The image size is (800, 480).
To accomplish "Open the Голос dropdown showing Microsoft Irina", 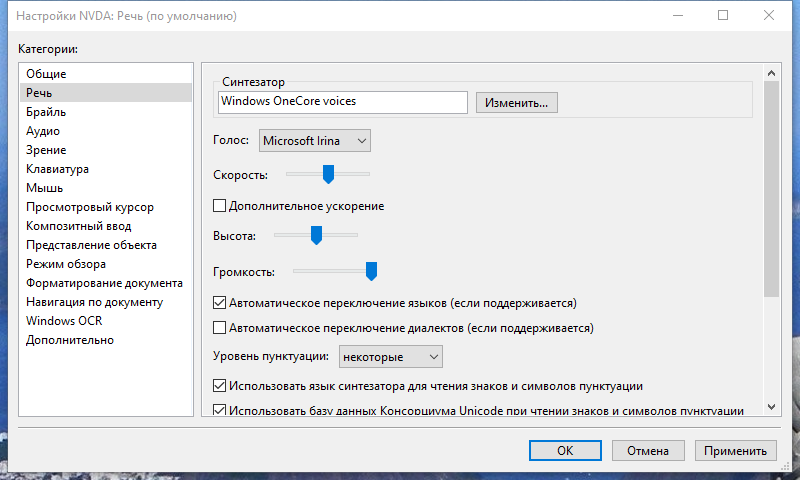I will point(315,141).
